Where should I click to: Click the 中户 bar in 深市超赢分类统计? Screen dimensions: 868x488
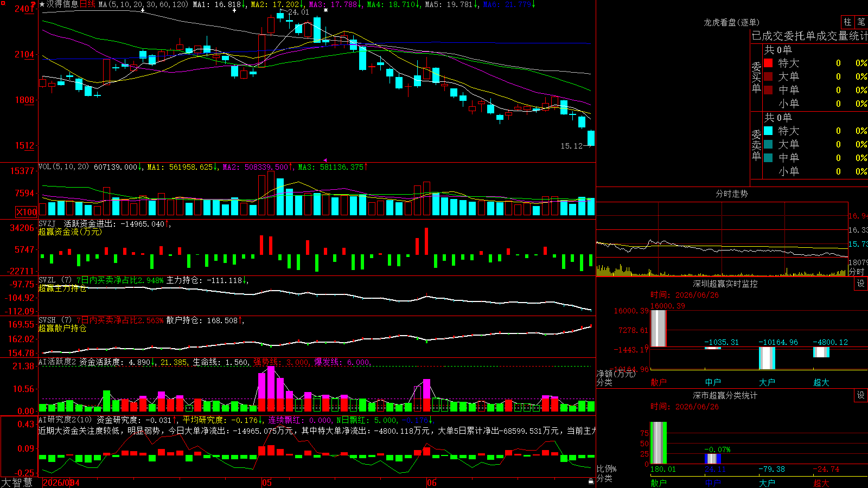coord(712,459)
